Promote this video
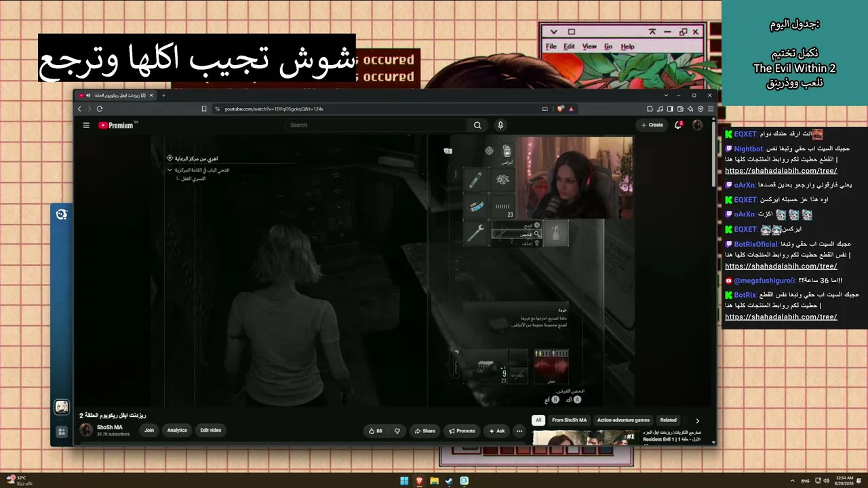 click(x=462, y=430)
